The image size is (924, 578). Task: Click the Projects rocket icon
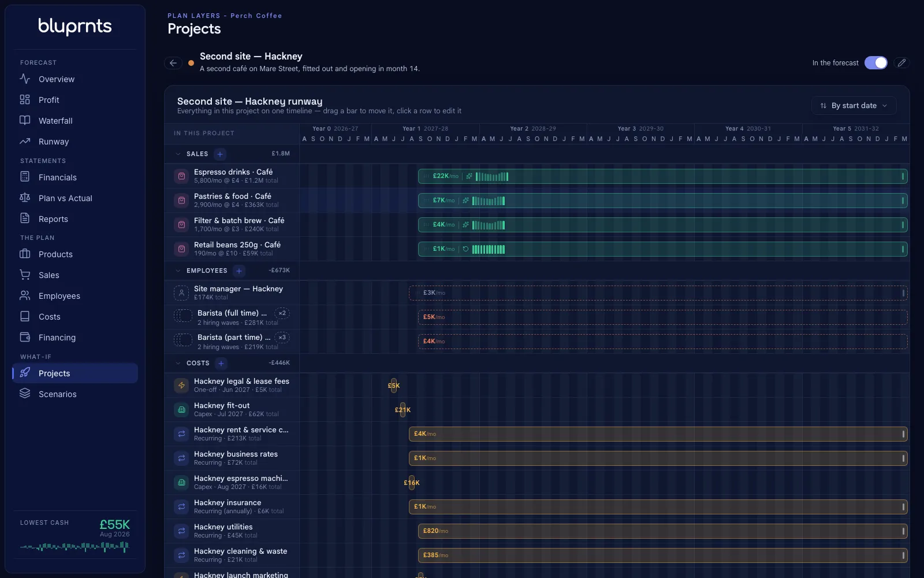tap(25, 373)
